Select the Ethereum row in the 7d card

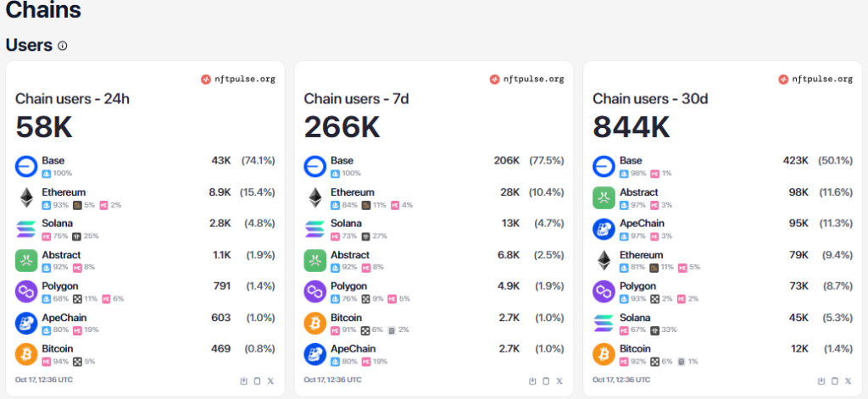[433, 197]
